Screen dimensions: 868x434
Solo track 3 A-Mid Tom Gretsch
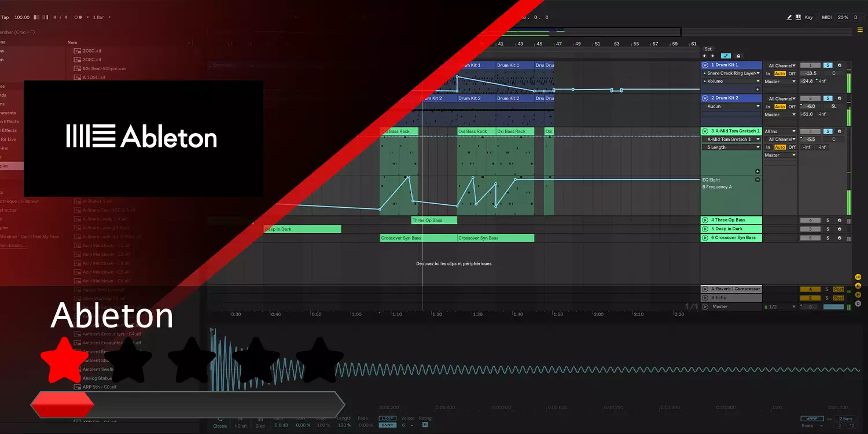pyautogui.click(x=828, y=131)
